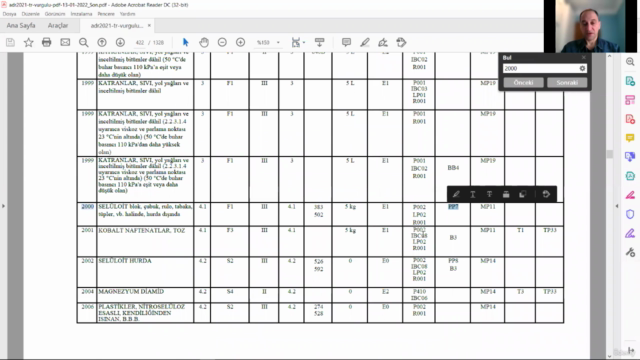This screenshot has width=640, height=360.
Task: Click the scrolling mode toolbar icon
Action: [x=319, y=42]
